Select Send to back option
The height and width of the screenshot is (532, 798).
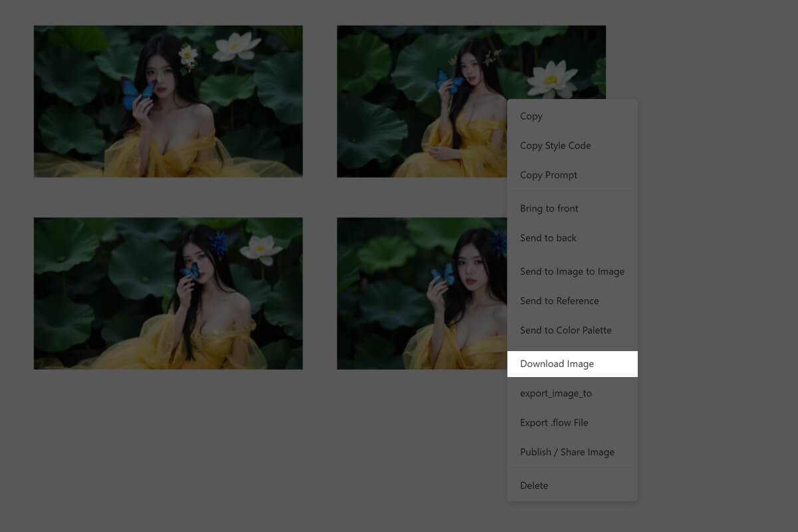pyautogui.click(x=548, y=237)
